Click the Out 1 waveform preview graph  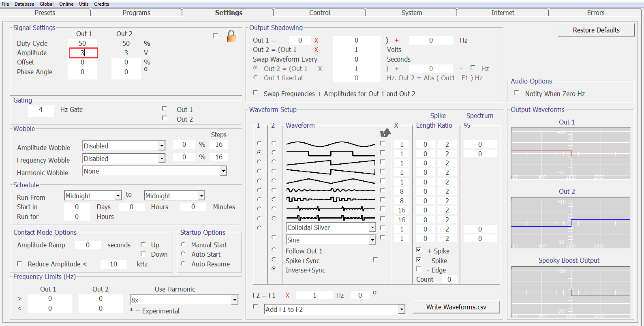(x=571, y=154)
